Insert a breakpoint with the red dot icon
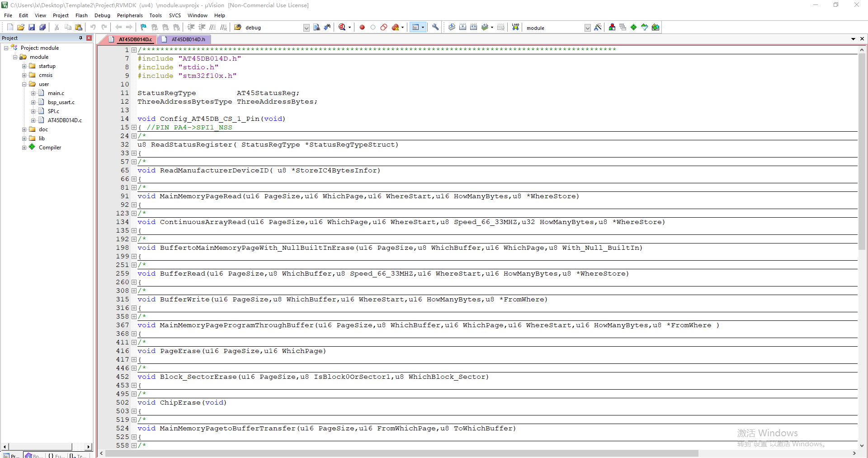Screen dimensions: 868x458 [362, 27]
